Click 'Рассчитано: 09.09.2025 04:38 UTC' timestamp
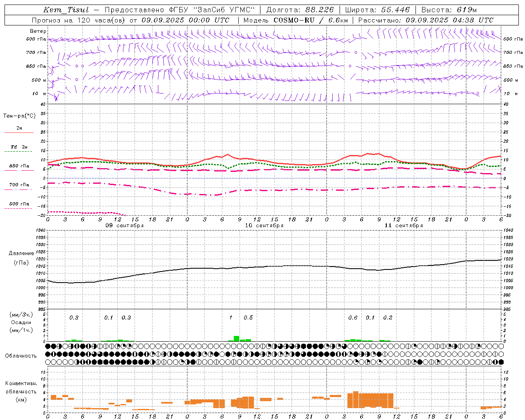Screen dimensions: 525x420 pos(426,20)
